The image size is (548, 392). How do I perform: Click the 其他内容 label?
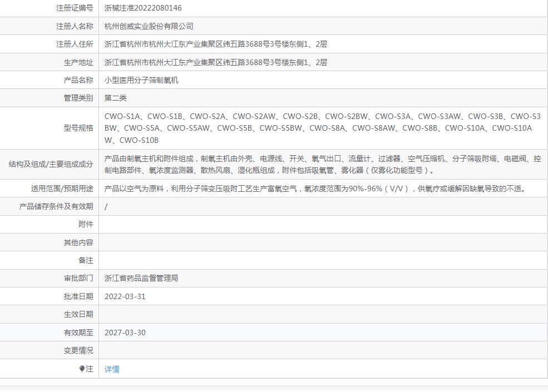(x=78, y=242)
